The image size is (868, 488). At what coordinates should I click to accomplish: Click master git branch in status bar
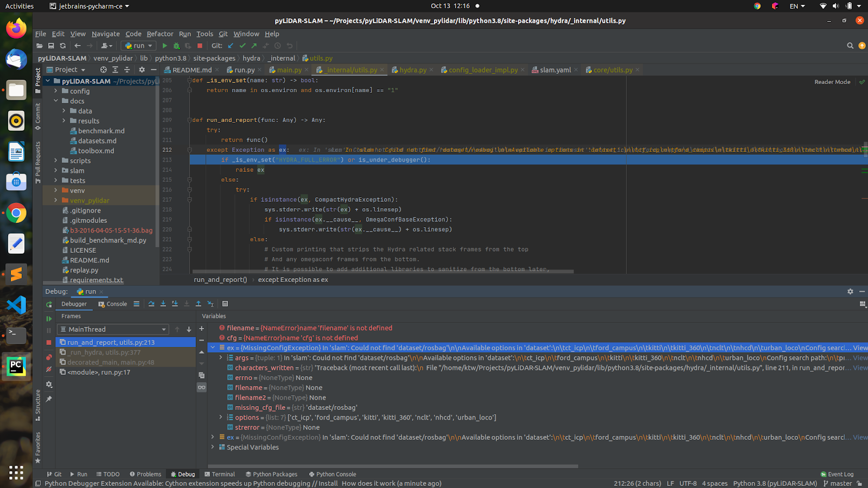point(838,484)
